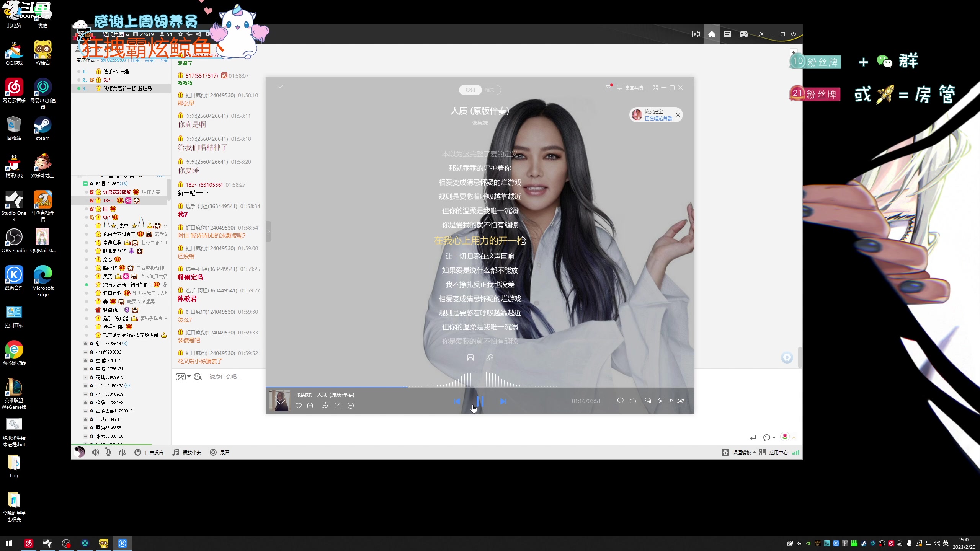Open YY audio mixer settings icon
The image size is (980, 551).
122,452
